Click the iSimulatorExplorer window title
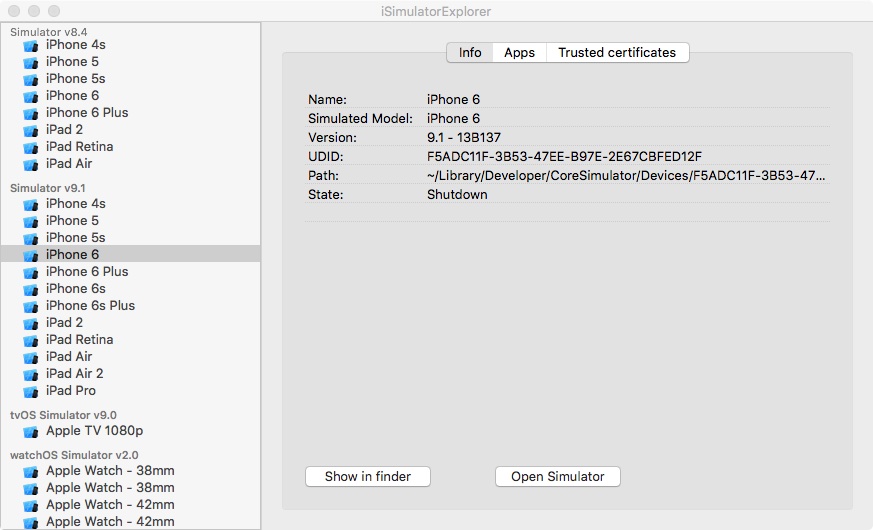The image size is (873, 530). click(436, 11)
